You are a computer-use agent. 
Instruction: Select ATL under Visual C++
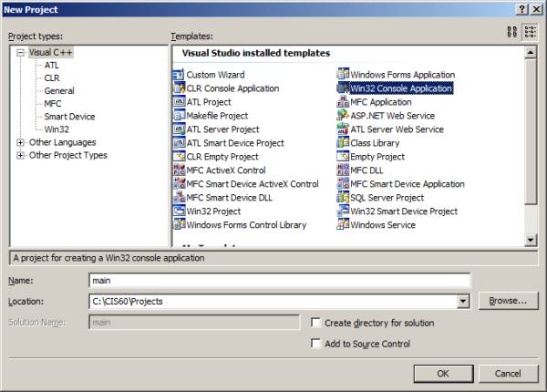(52, 66)
